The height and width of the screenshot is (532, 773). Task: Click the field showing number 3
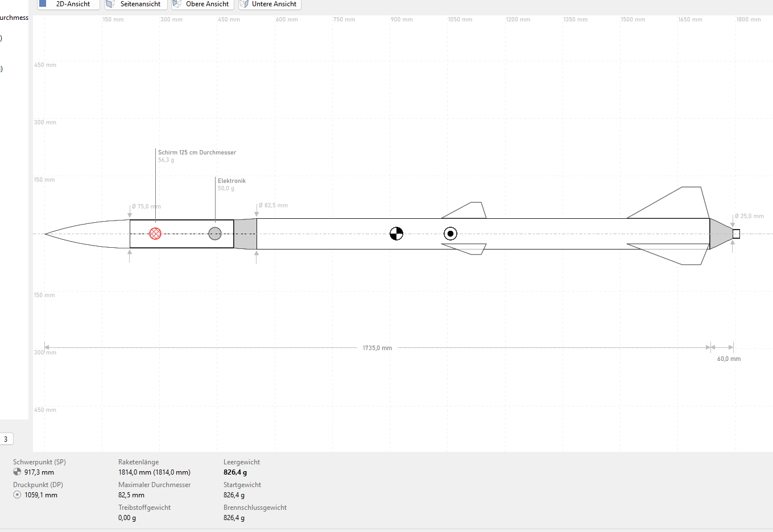click(x=6, y=439)
